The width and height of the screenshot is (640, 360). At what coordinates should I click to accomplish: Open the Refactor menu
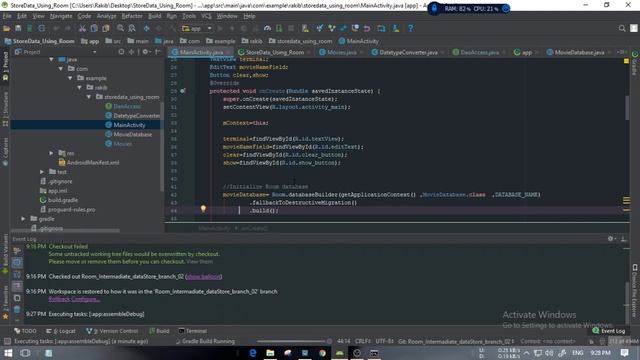(132, 16)
